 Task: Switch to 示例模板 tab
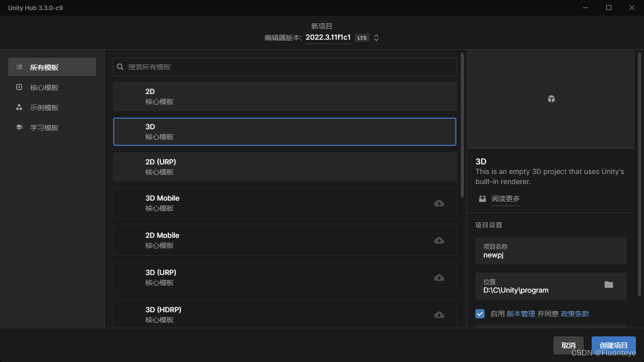[52, 107]
